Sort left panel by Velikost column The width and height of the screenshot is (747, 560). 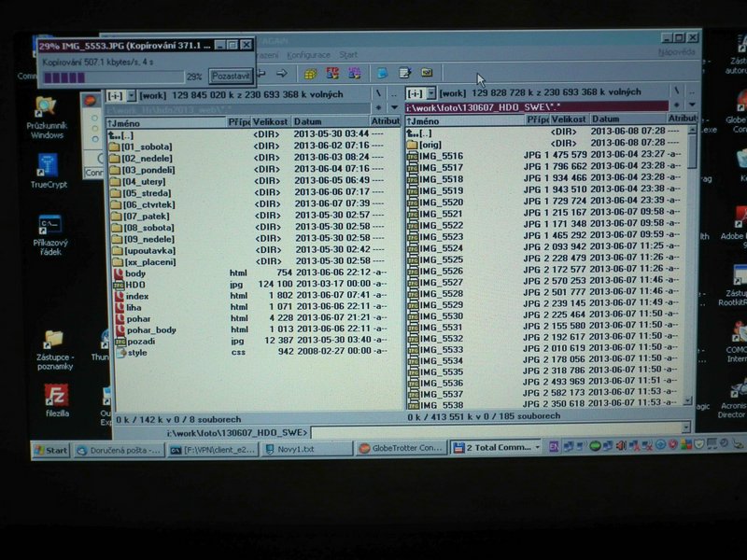click(x=270, y=122)
